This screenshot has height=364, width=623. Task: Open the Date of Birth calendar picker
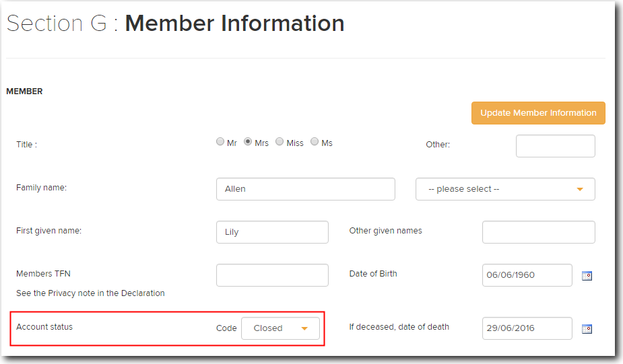click(587, 275)
